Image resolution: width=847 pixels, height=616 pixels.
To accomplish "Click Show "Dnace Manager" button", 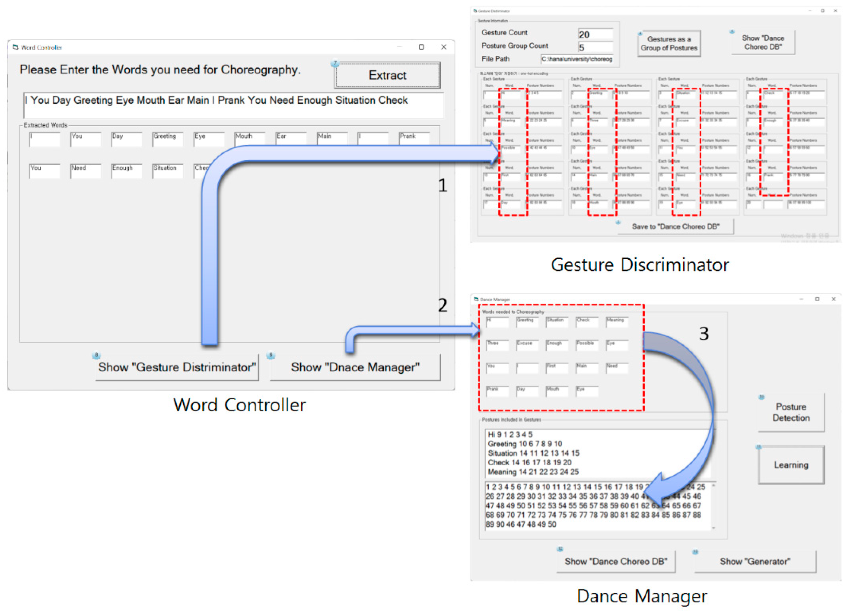I will 355,367.
